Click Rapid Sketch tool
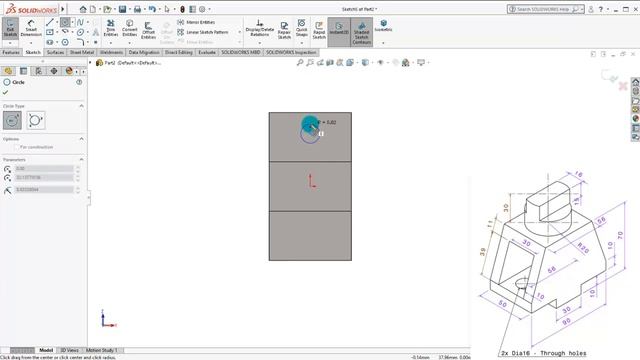 point(319,31)
